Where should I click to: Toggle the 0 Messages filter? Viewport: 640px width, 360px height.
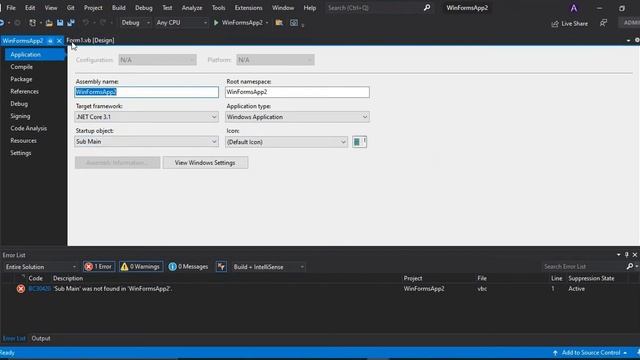click(x=188, y=267)
